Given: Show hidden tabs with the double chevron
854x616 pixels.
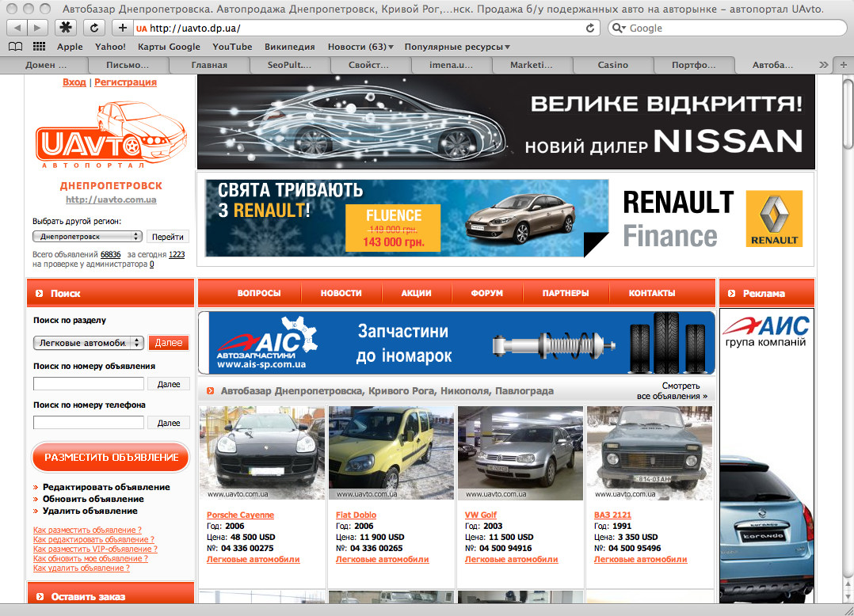Looking at the screenshot, I should (x=824, y=65).
